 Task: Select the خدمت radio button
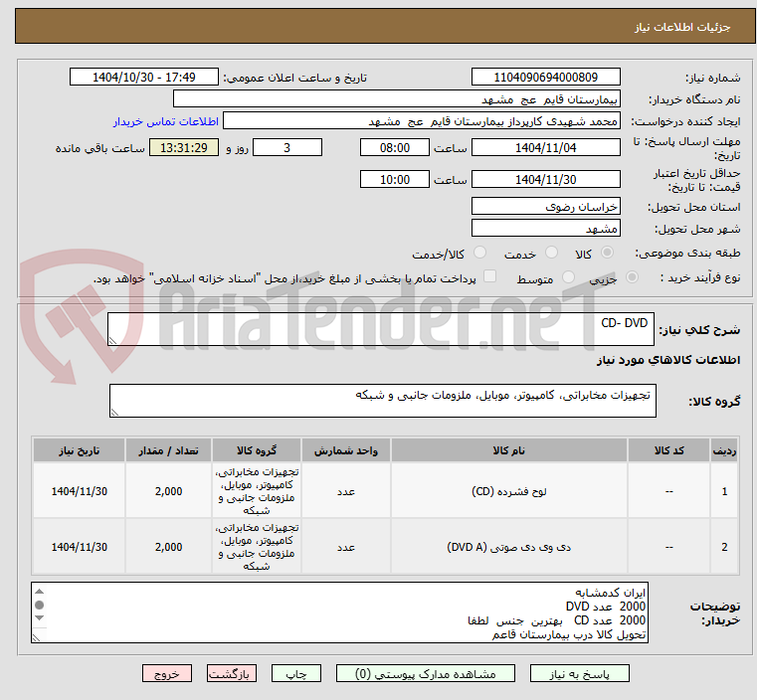click(x=551, y=253)
